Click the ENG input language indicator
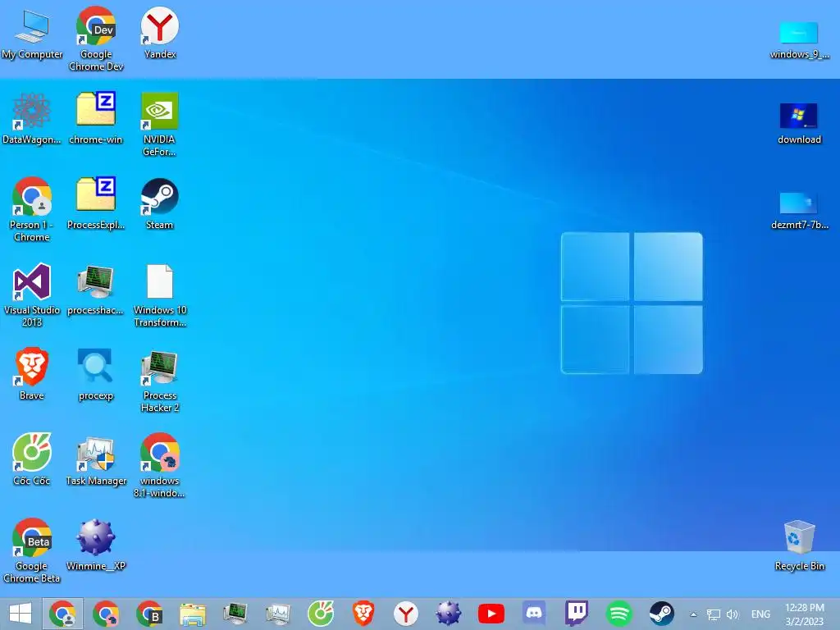Viewport: 840px width, 630px height. click(760, 614)
